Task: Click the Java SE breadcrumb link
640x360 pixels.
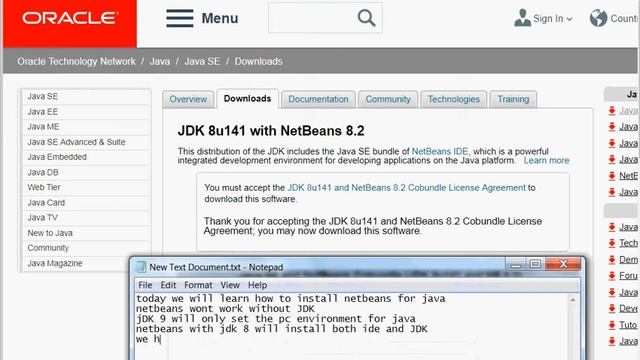Action: pyautogui.click(x=202, y=61)
